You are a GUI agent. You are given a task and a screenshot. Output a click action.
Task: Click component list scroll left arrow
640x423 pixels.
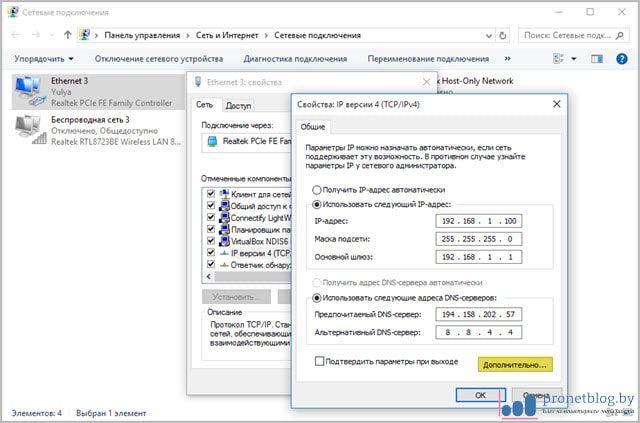click(209, 277)
